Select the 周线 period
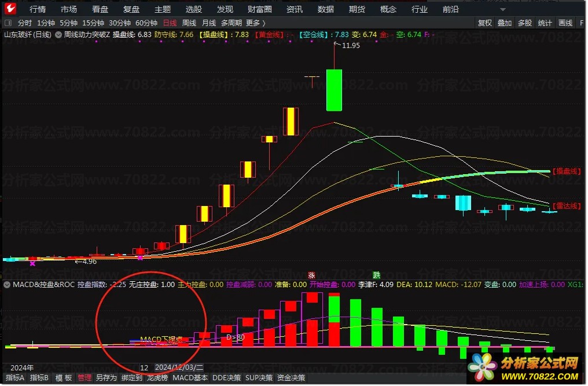The height and width of the screenshot is (386, 588). tap(189, 23)
